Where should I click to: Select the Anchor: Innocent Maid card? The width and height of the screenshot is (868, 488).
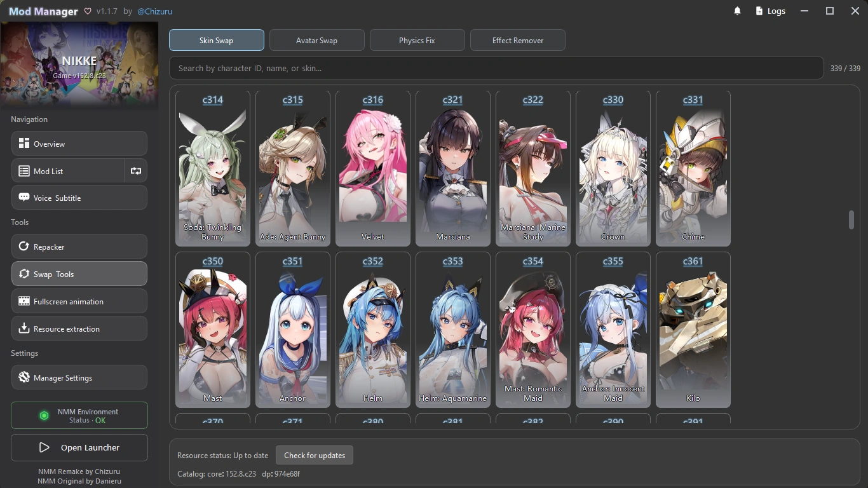pyautogui.click(x=613, y=330)
